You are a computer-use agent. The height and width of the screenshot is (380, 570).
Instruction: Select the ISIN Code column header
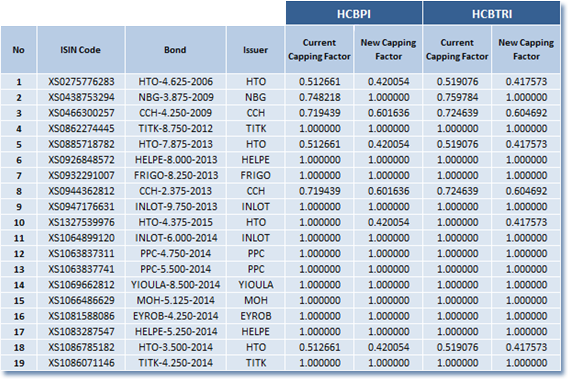[x=81, y=50]
